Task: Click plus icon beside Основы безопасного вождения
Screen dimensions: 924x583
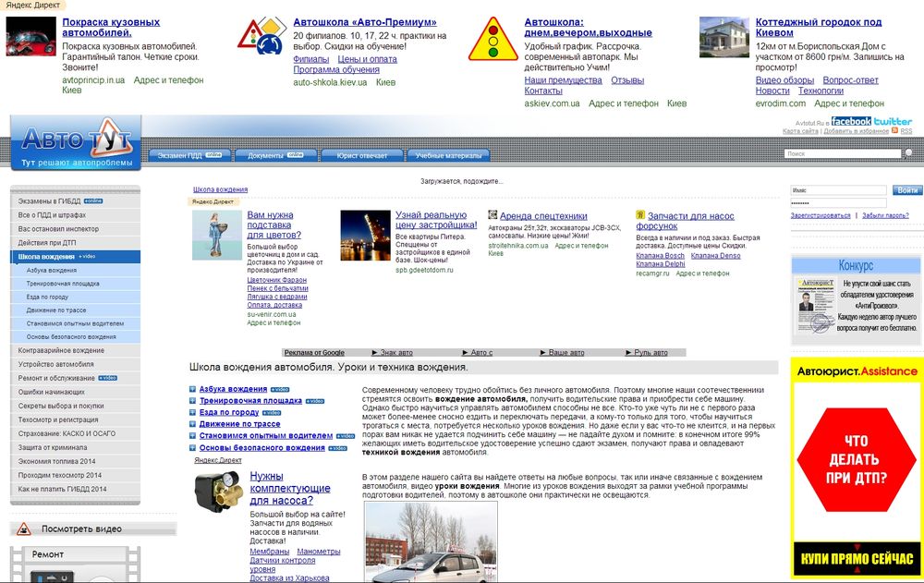Action: [x=193, y=447]
